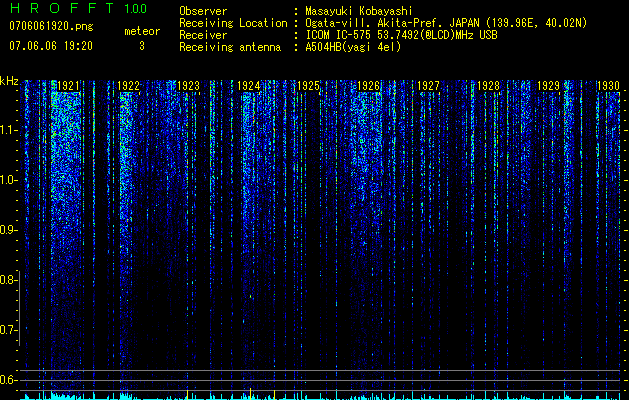The image size is (629, 400).
Task: Click the 0.8 frequency axis label
Action: (7, 280)
